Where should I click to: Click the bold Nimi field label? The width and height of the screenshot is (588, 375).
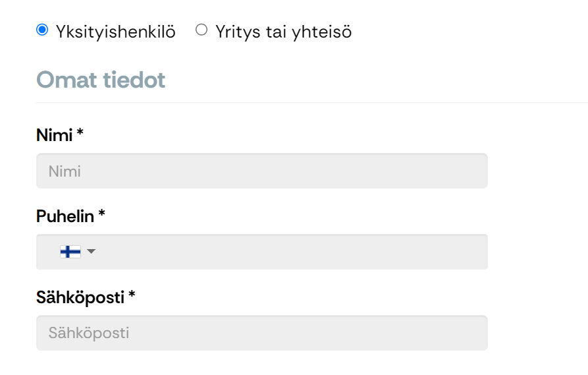click(x=55, y=135)
